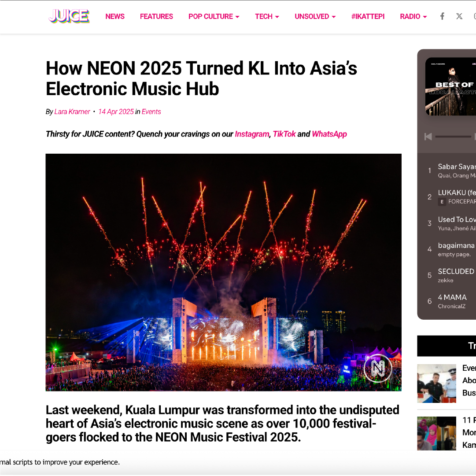Expand the RADIO dropdown menu
Image resolution: width=476 pixels, height=476 pixels.
[413, 16]
